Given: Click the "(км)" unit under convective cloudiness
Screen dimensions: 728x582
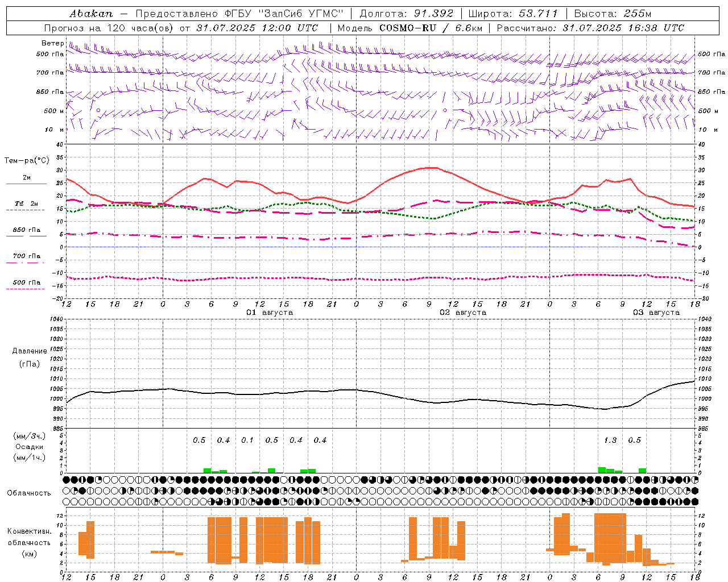Looking at the screenshot, I should pos(29,554).
